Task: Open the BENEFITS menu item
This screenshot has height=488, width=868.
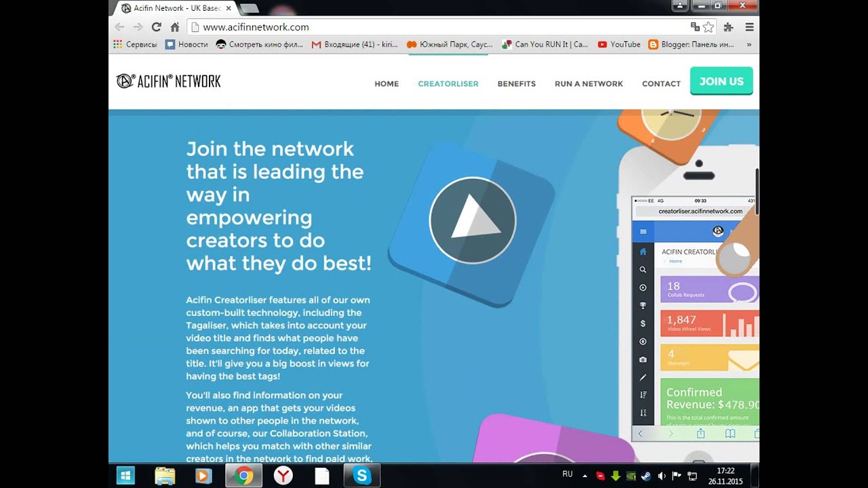Action: click(517, 84)
